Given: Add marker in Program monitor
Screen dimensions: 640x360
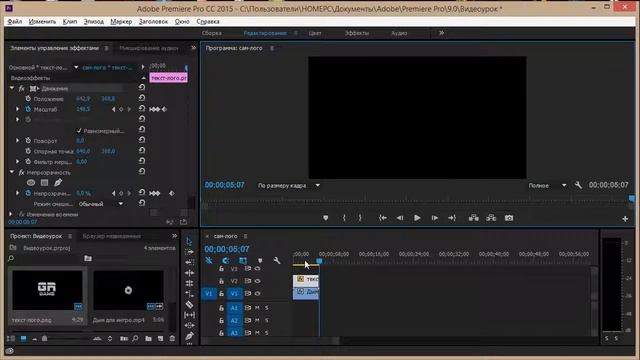Looking at the screenshot, I should click(325, 218).
